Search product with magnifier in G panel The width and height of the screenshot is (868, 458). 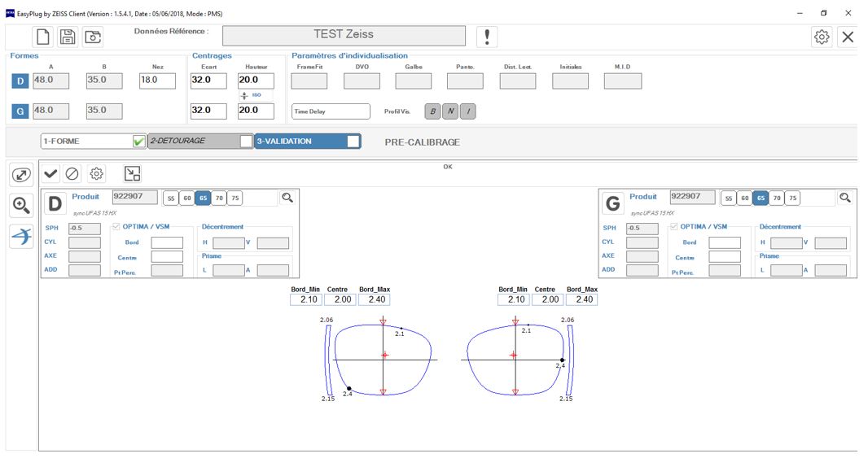click(x=844, y=198)
